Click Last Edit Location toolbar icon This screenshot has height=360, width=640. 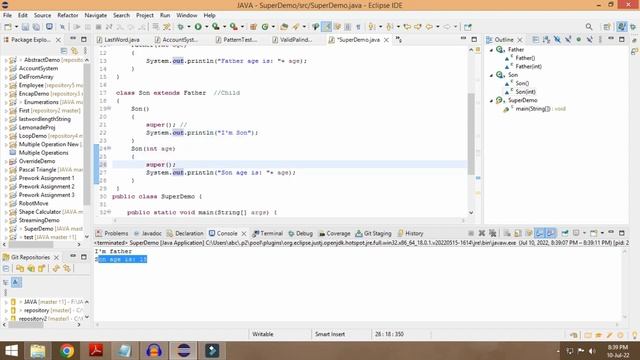click(407, 27)
